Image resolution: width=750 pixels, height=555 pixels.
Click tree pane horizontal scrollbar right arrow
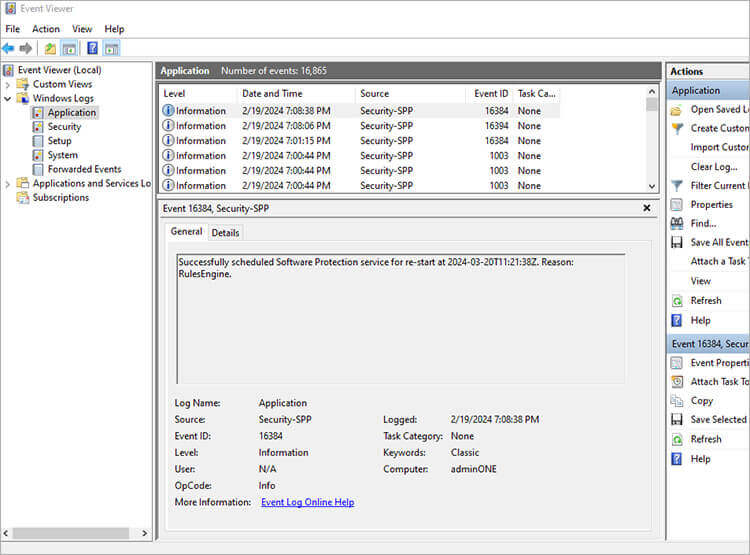pyautogui.click(x=144, y=533)
